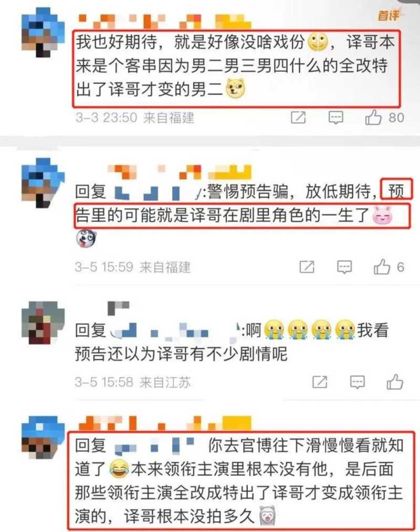Screen dimensions: 420x532
Task: Like the comment from 江苏
Action: (394, 382)
